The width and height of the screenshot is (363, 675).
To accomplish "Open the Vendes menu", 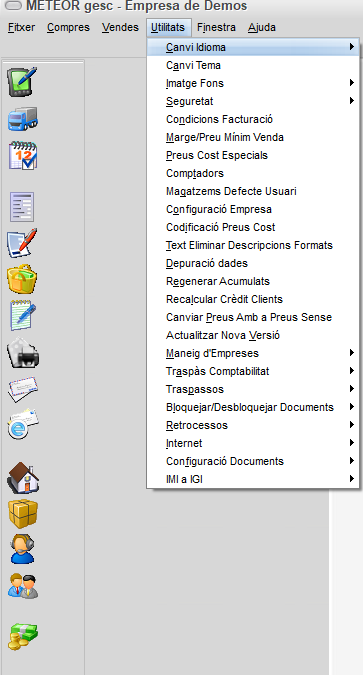I will point(120,28).
